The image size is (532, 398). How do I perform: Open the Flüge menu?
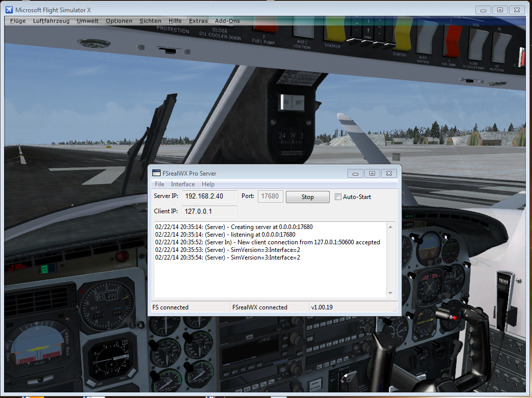(18, 21)
